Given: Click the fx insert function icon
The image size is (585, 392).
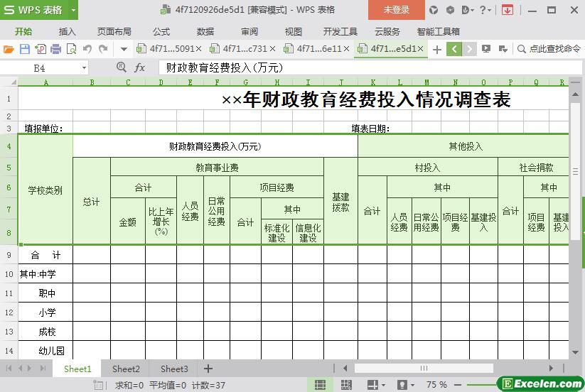Looking at the screenshot, I should (x=140, y=67).
